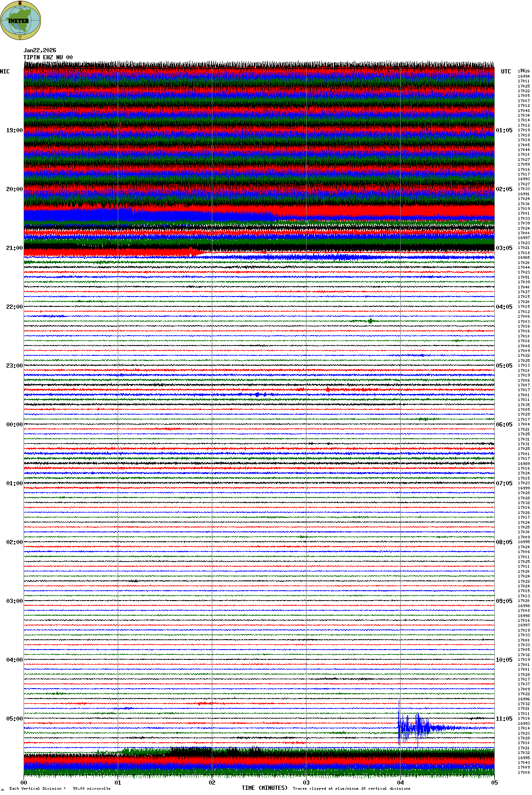The height and width of the screenshot is (795, 532).
Task: Click the TIME (MINUTES) axis title
Action: coord(264,788)
